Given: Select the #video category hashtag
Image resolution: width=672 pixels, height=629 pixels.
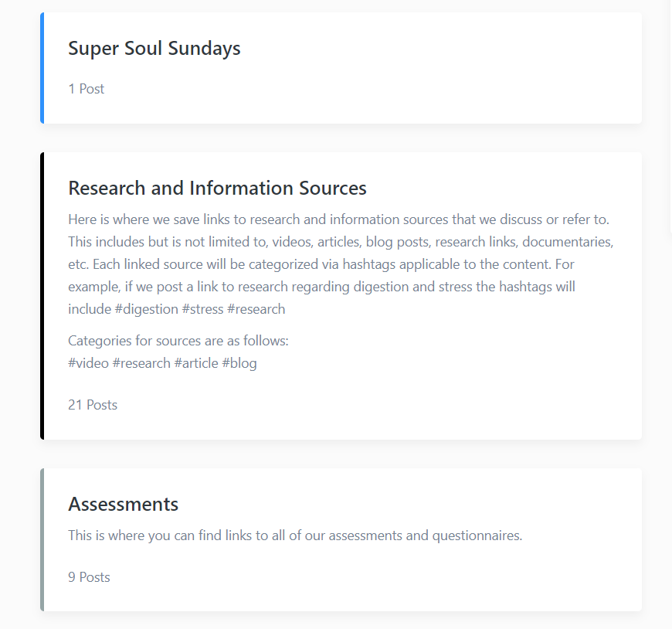Looking at the screenshot, I should pyautogui.click(x=88, y=362).
